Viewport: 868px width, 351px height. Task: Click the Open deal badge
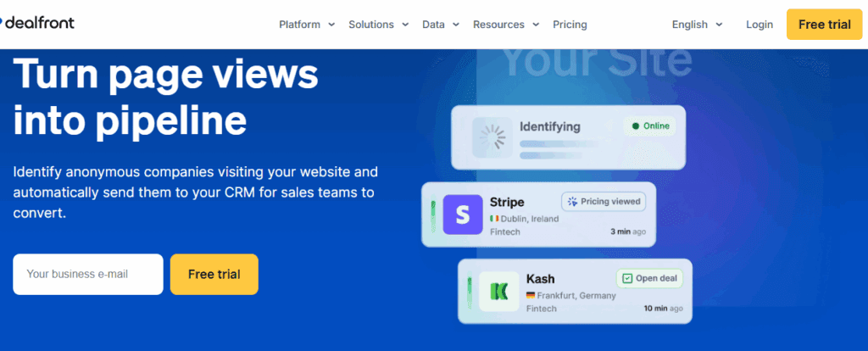pos(650,278)
